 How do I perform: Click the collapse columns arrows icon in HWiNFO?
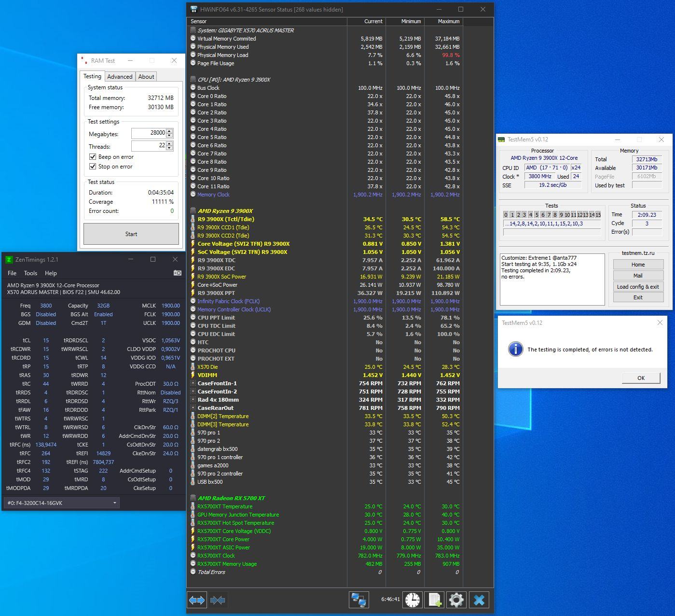(218, 600)
